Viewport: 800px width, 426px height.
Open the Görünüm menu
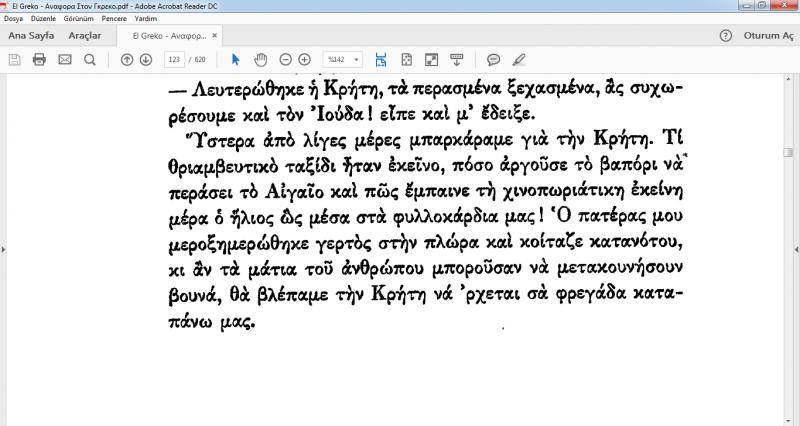[79, 18]
